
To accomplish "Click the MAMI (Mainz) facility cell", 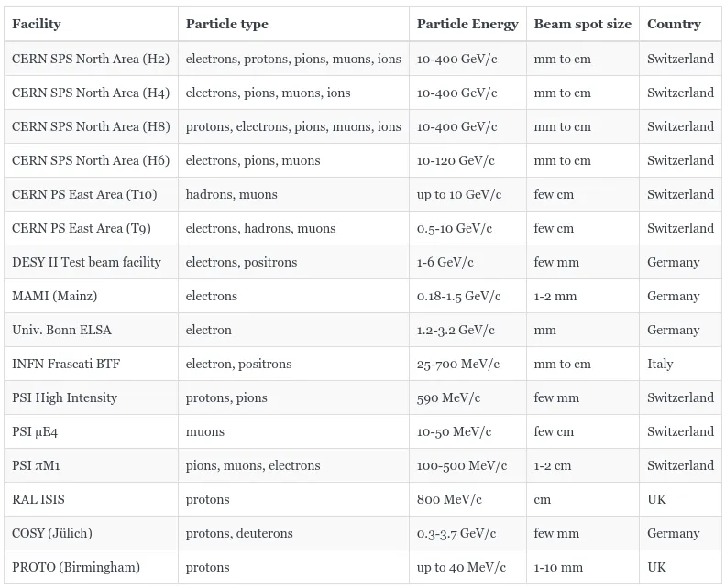I will tap(91, 296).
